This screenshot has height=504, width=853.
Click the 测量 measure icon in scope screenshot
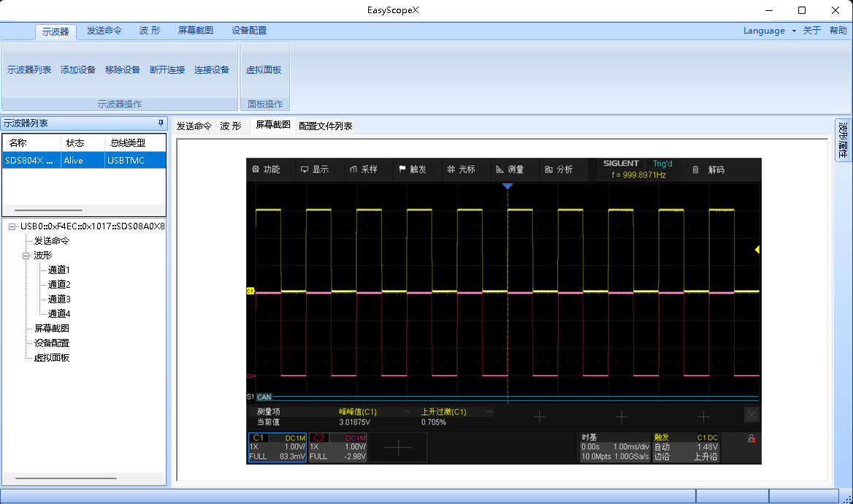[500, 169]
